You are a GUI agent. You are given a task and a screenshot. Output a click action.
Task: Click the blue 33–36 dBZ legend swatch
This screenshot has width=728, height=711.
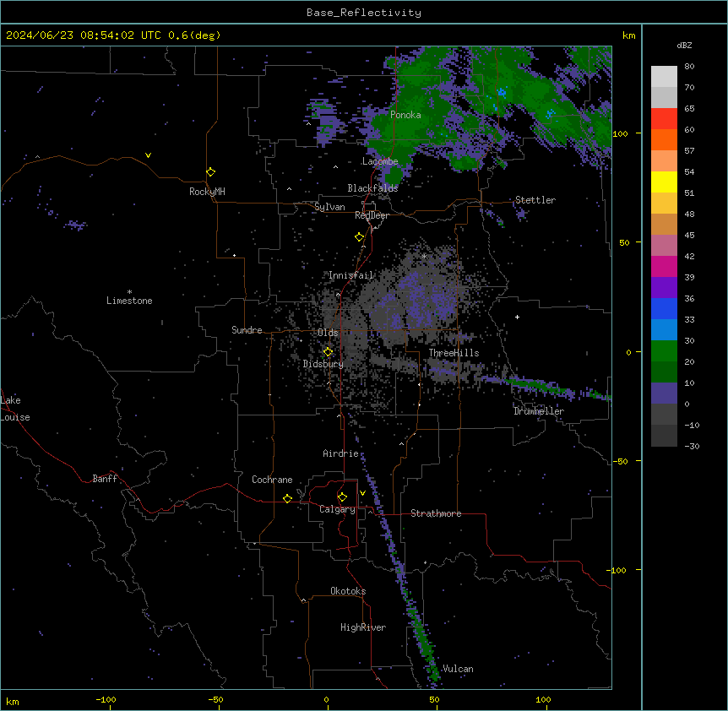[x=664, y=308]
